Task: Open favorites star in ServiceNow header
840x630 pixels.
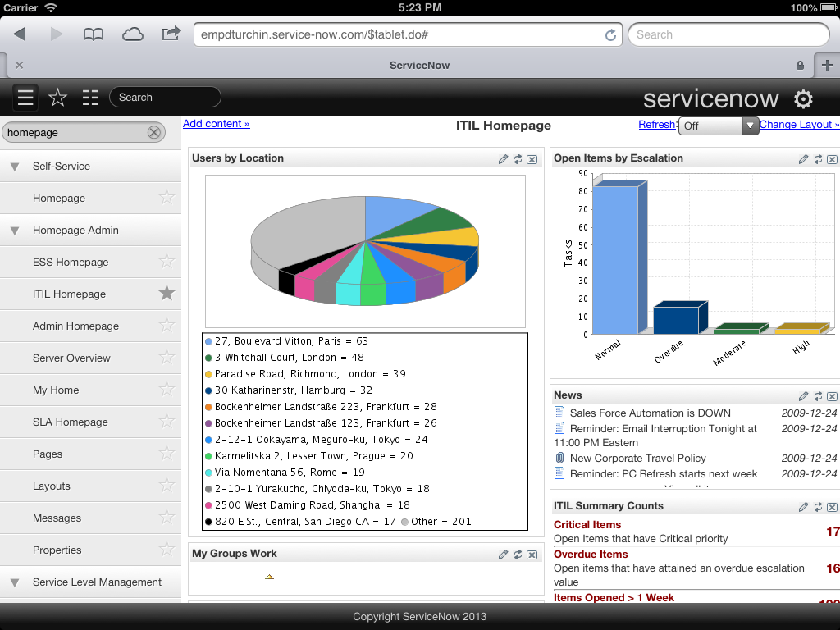Action: tap(57, 98)
